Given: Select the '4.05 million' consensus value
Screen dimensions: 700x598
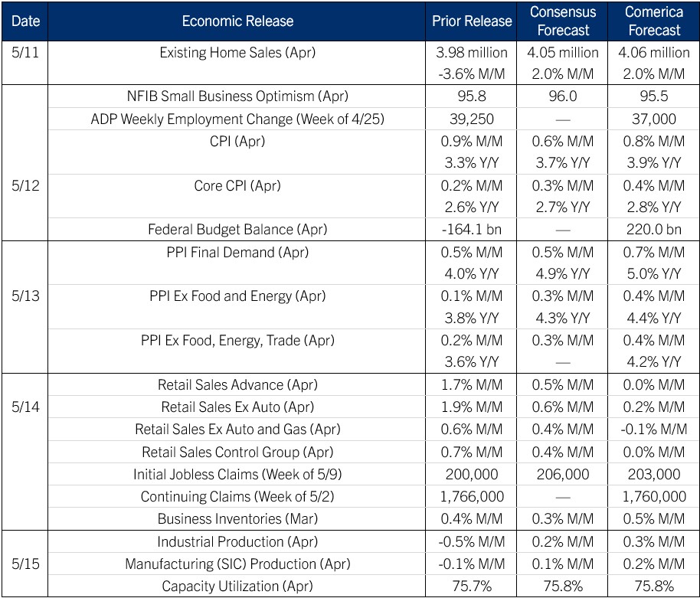Looking at the screenshot, I should (x=562, y=53).
